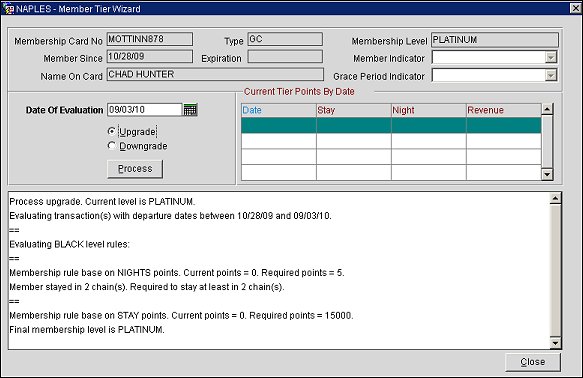Select the highlighted first table row
This screenshot has width=583, height=378.
click(x=391, y=125)
